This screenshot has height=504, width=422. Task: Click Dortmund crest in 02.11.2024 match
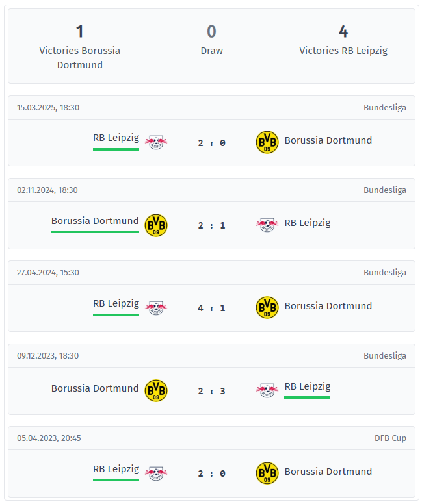pos(155,225)
